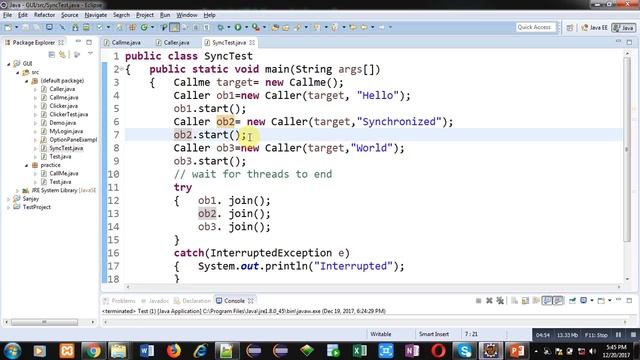640x360 pixels.
Task: Open dropdown arrow next to Debug button
Action: point(229,27)
